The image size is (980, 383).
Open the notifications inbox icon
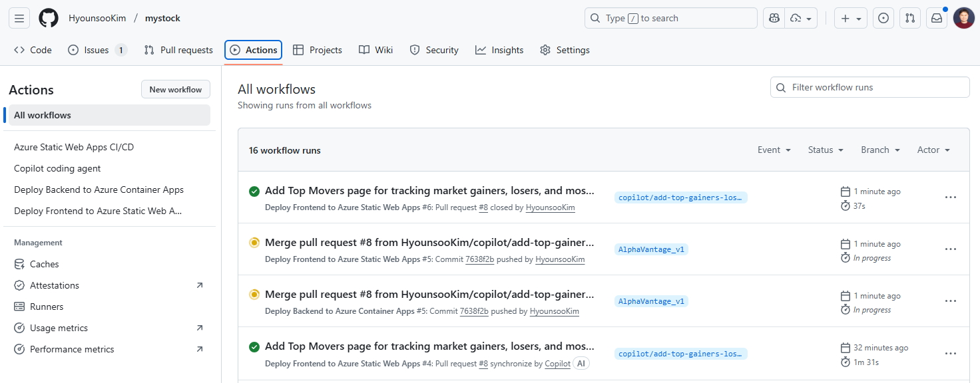click(x=937, y=18)
